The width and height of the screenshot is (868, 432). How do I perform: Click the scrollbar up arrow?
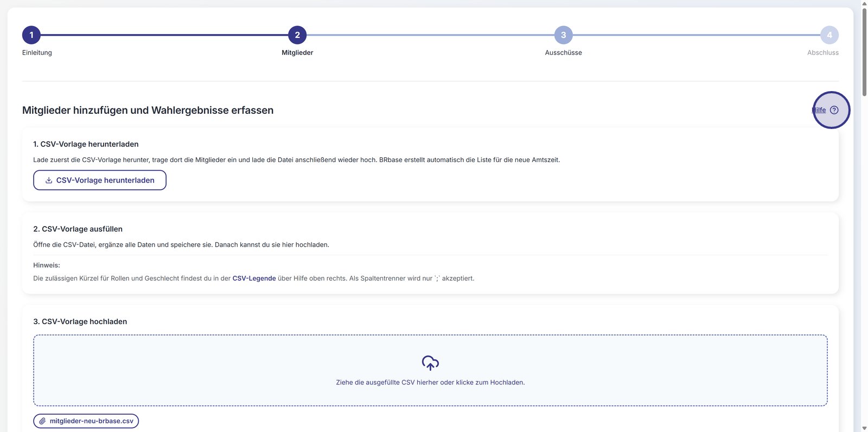click(x=864, y=3)
